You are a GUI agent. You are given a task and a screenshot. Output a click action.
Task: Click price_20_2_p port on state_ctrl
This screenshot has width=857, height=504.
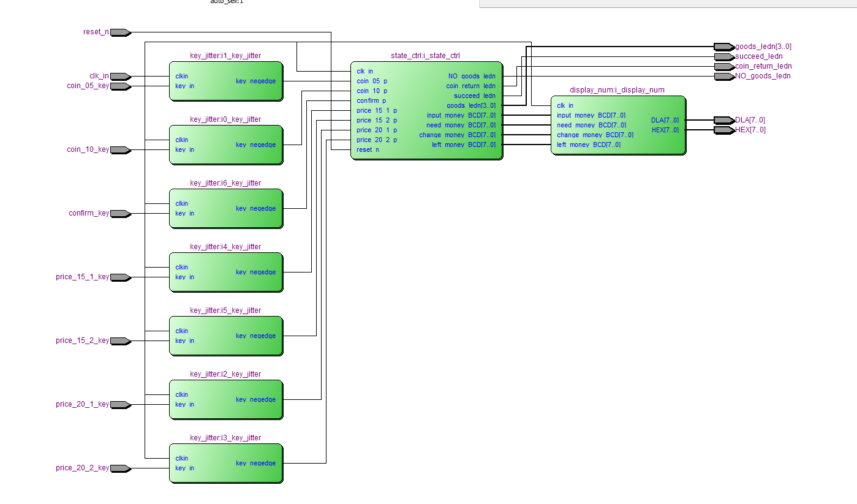coord(377,140)
